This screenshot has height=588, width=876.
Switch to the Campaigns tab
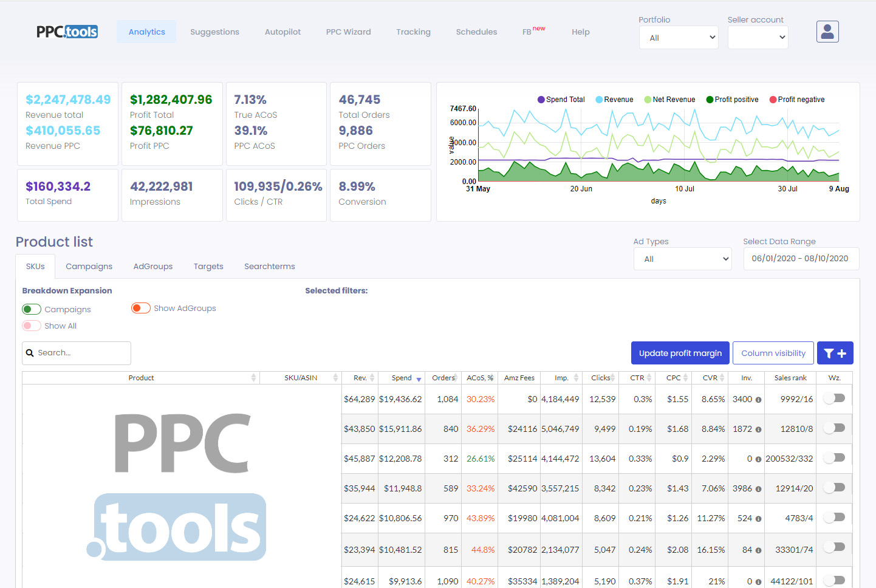click(x=89, y=266)
